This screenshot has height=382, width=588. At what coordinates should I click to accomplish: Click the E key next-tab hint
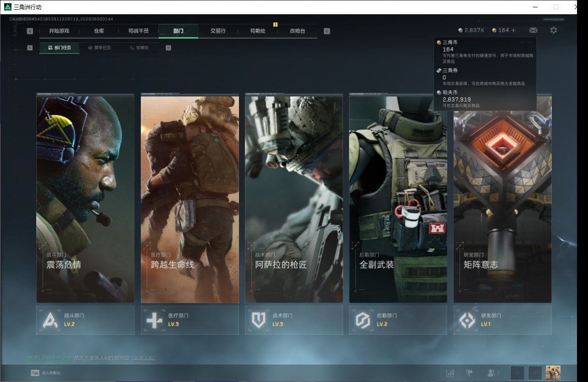tap(327, 31)
